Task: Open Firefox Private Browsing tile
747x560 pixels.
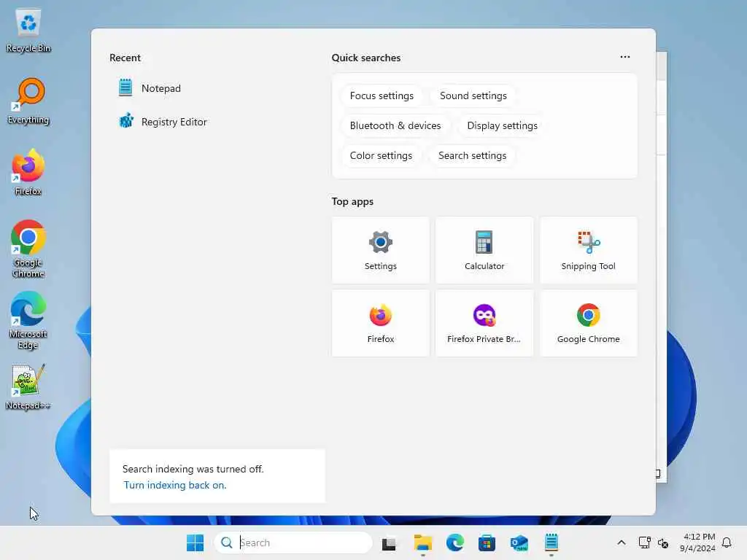Action: click(484, 323)
